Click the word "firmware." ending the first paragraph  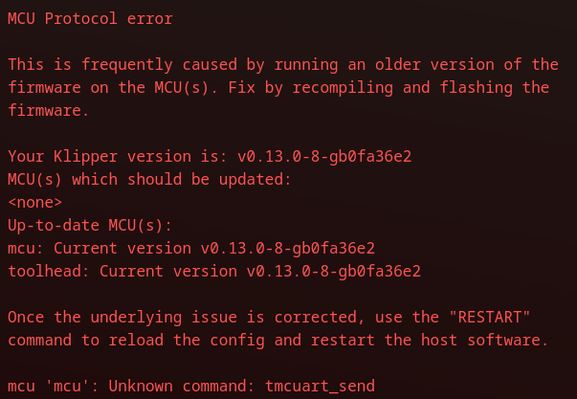[x=48, y=110]
